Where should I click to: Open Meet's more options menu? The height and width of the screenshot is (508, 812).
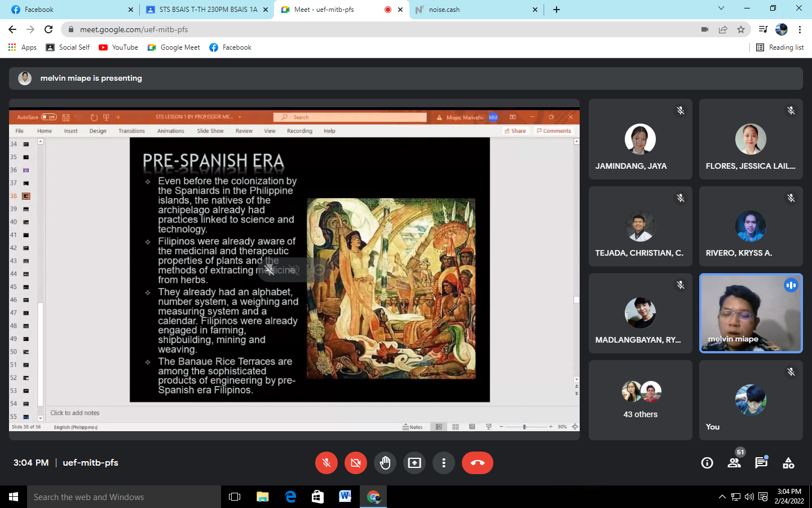tap(444, 463)
